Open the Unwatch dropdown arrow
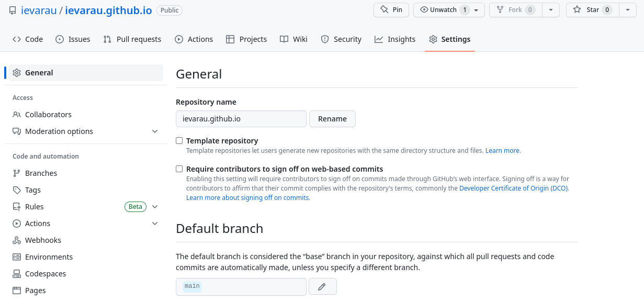The width and height of the screenshot is (644, 301). point(477,10)
